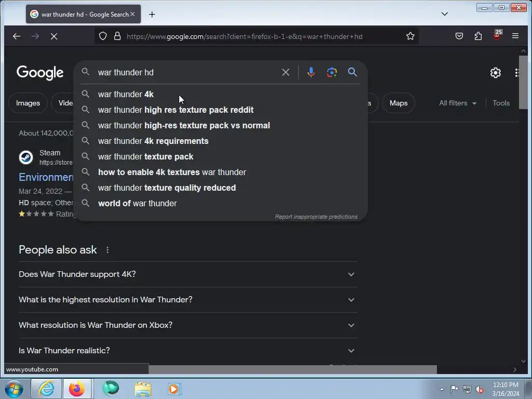Image resolution: width=532 pixels, height=399 pixels.
Task: Launch Internet Explorer from the taskbar
Action: click(46, 389)
